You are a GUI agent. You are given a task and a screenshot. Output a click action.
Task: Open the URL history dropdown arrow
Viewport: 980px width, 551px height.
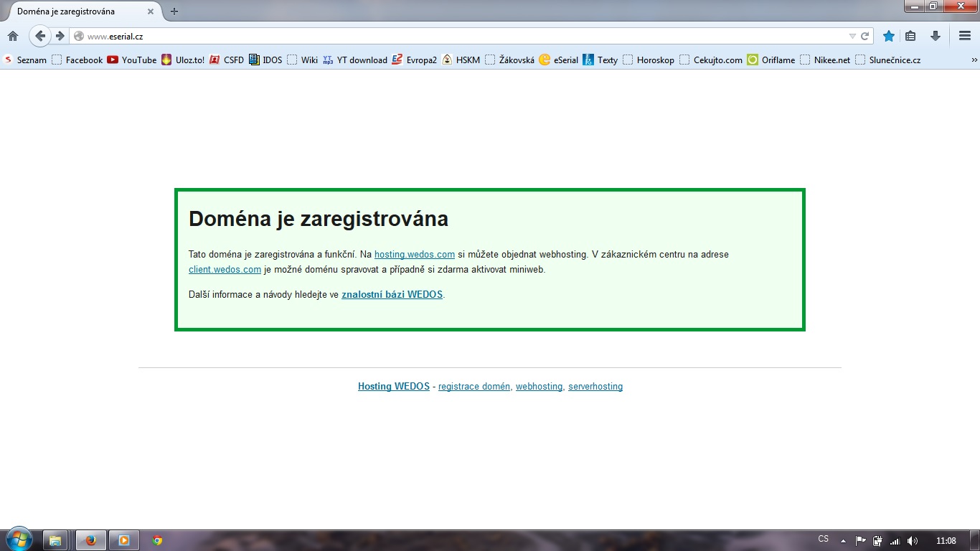pos(852,36)
